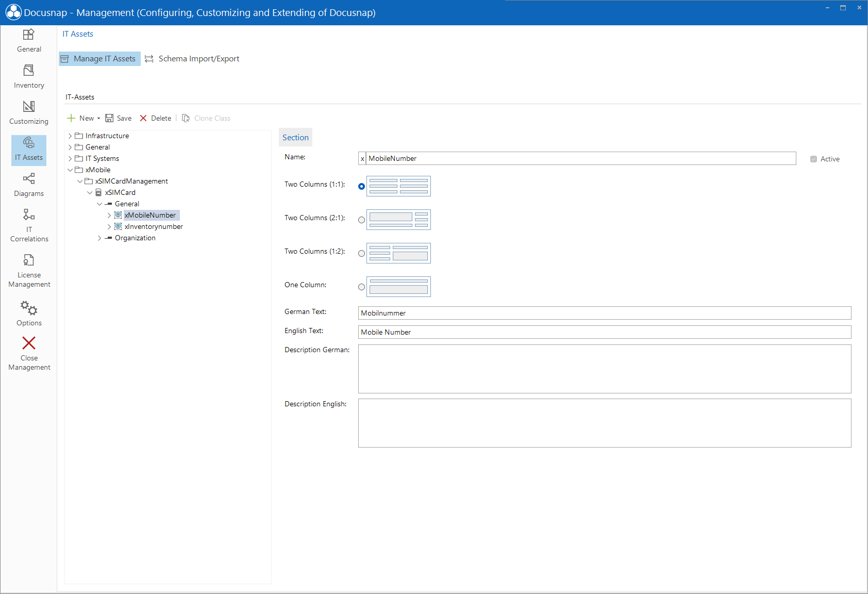Click the red Delete X icon
868x594 pixels.
(143, 118)
